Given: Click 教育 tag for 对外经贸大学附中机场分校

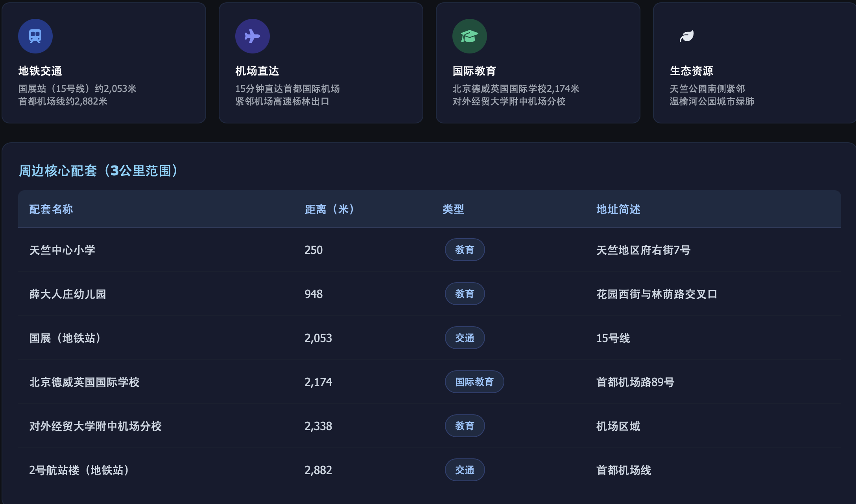Looking at the screenshot, I should click(465, 426).
